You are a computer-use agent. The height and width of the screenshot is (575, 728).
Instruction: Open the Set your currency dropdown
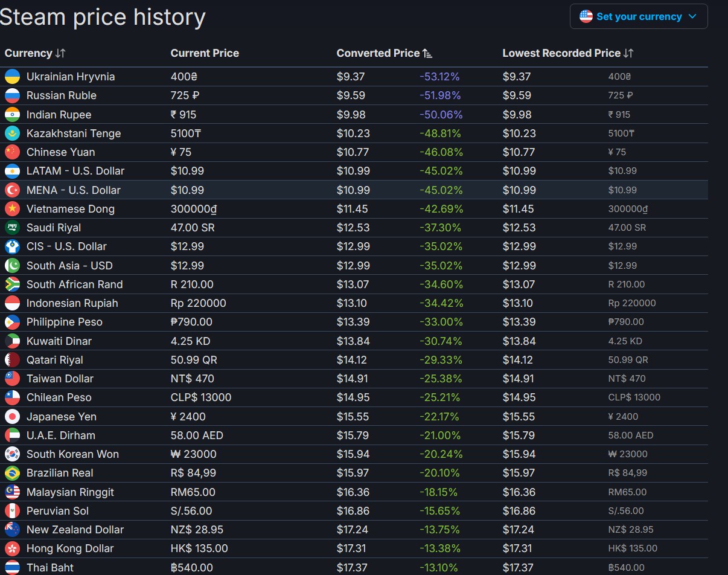(x=639, y=16)
